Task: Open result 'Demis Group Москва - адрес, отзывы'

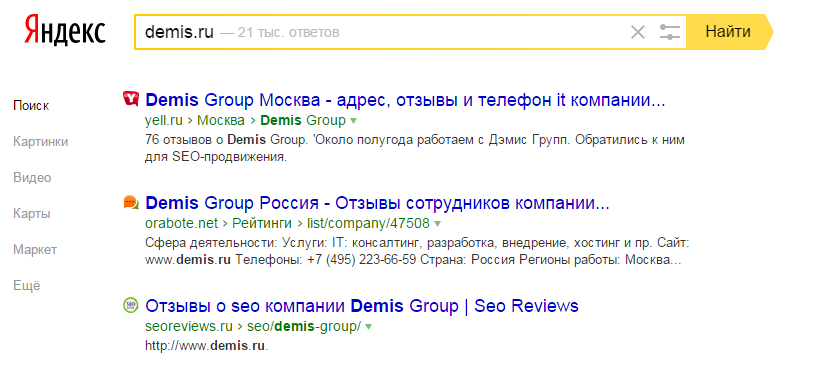Action: [x=405, y=100]
